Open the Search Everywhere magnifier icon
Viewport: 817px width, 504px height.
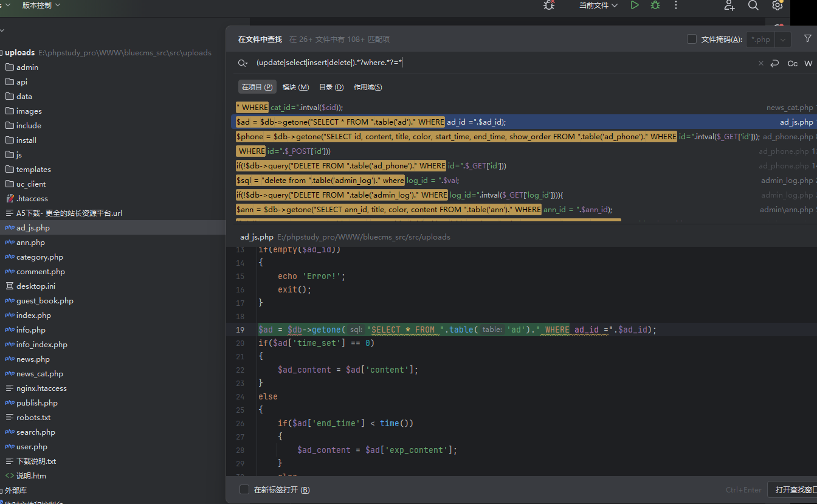pos(753,5)
